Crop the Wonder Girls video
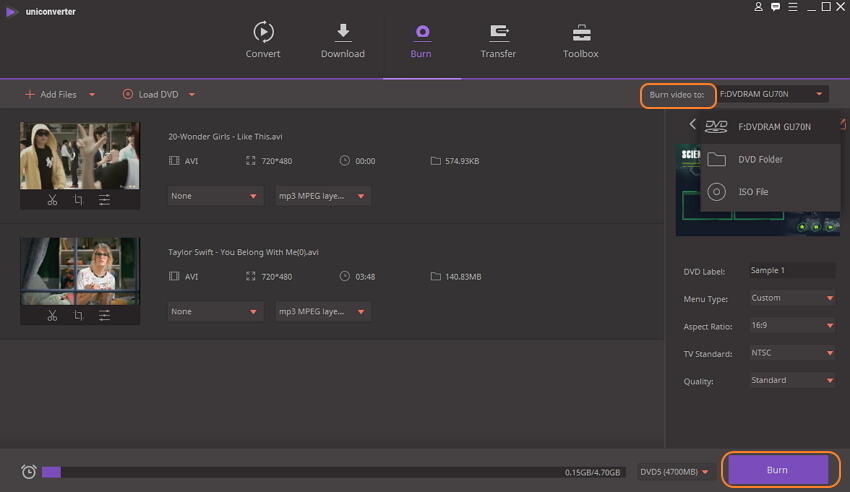Viewport: 850px width, 492px height. (78, 200)
